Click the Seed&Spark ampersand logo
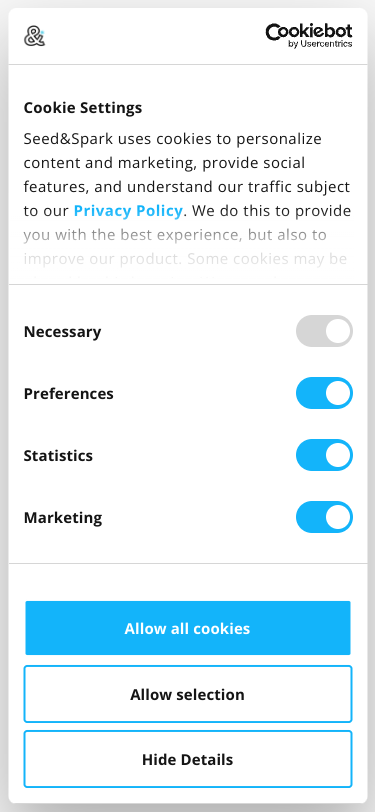Screen dimensions: 375x812 [x=35, y=36]
